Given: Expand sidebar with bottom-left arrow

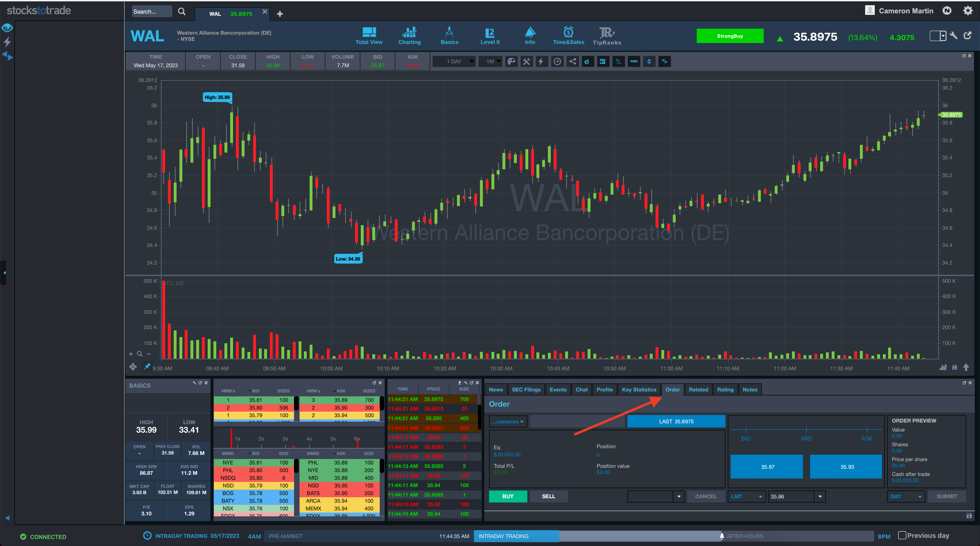Looking at the screenshot, I should pos(7,518).
